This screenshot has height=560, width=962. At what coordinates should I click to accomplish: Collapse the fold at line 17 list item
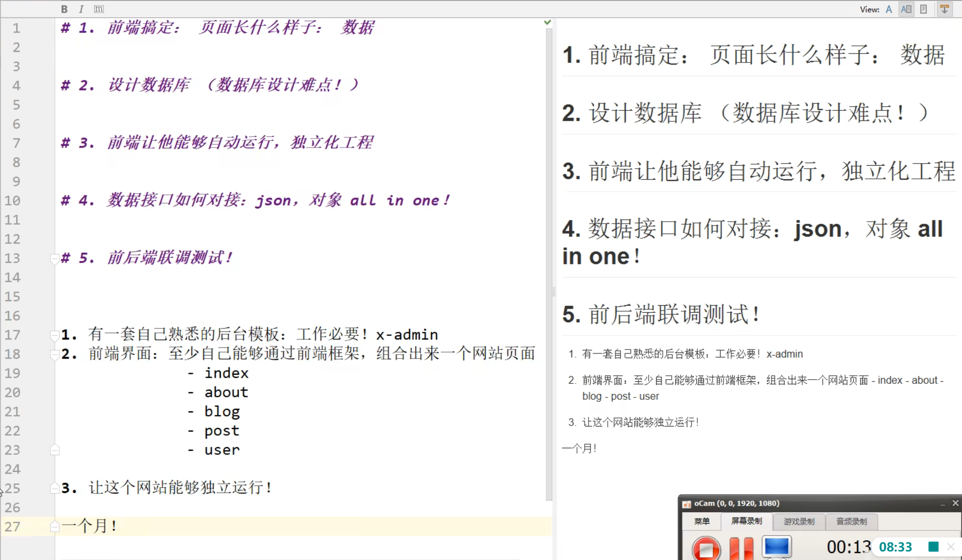[54, 335]
